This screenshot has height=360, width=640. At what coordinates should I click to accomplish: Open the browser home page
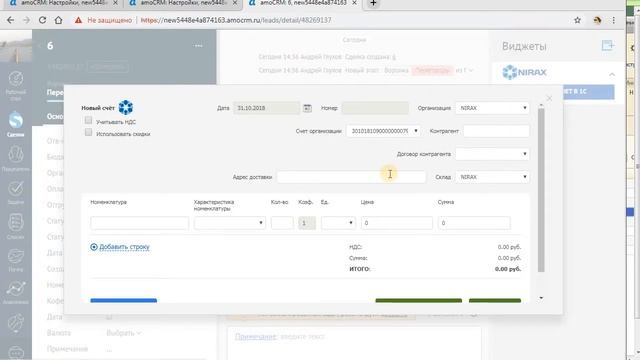click(x=58, y=20)
